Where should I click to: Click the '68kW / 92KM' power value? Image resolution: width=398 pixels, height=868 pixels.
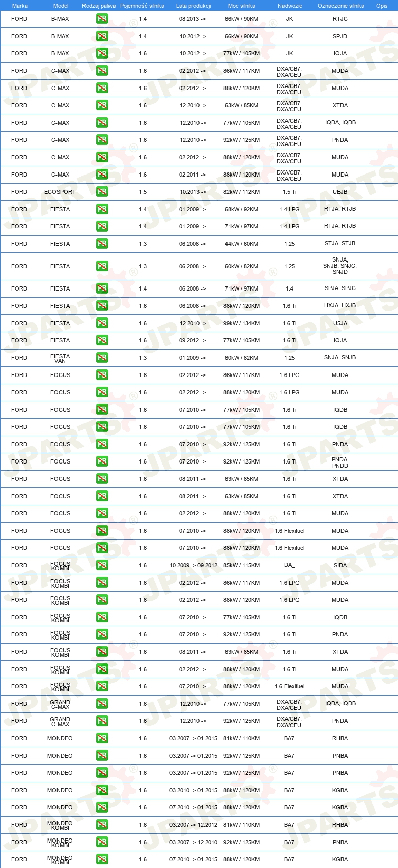[x=241, y=209]
